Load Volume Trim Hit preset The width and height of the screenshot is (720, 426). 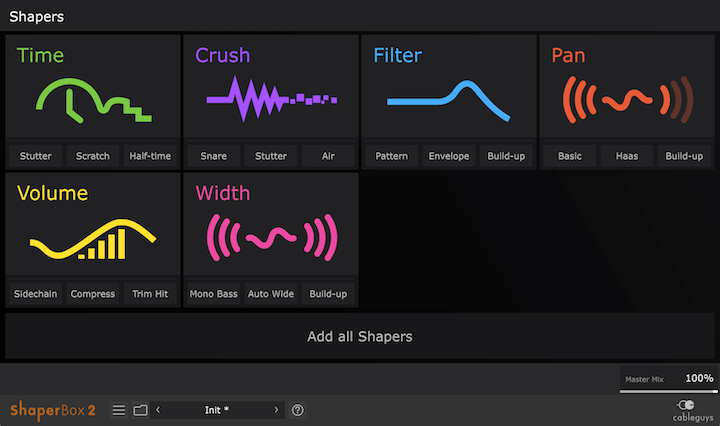[150, 294]
